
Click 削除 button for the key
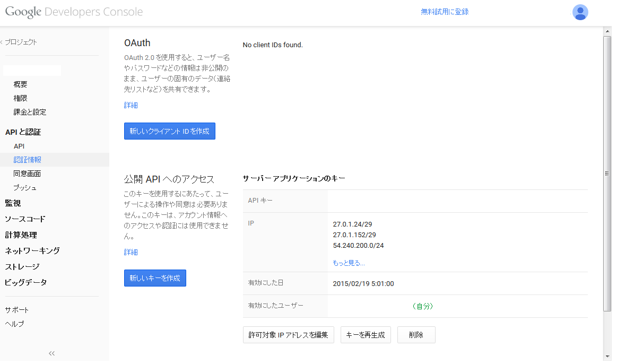tap(416, 335)
